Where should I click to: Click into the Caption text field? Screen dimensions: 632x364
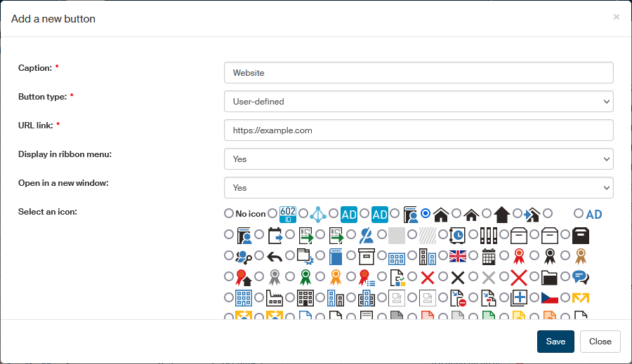[419, 73]
